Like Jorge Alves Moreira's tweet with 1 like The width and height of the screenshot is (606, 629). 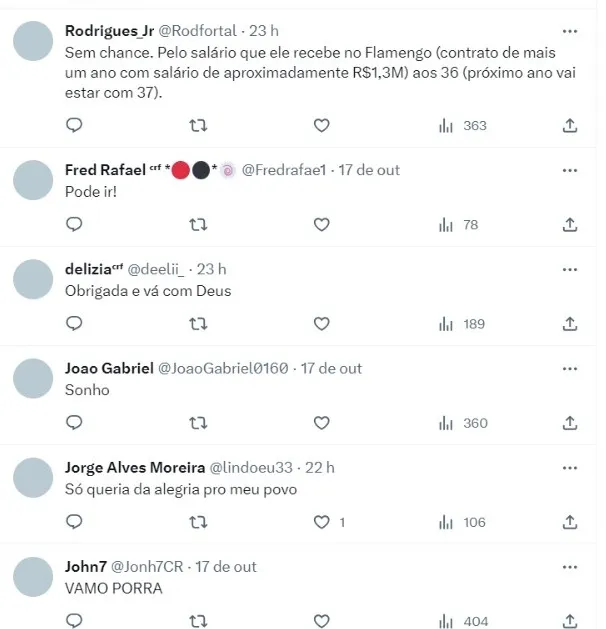pyautogui.click(x=321, y=522)
